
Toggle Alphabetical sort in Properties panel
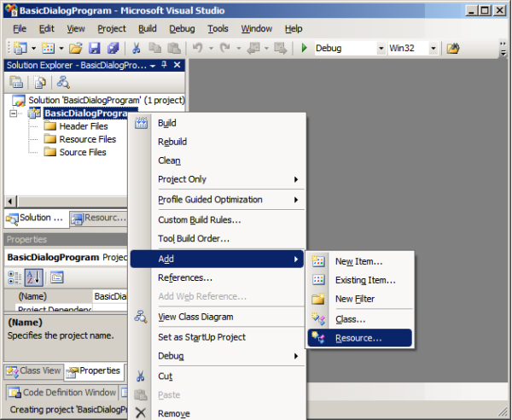[34, 277]
